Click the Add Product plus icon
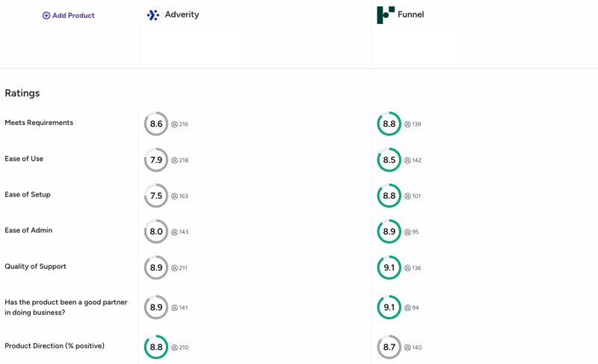 tap(46, 16)
